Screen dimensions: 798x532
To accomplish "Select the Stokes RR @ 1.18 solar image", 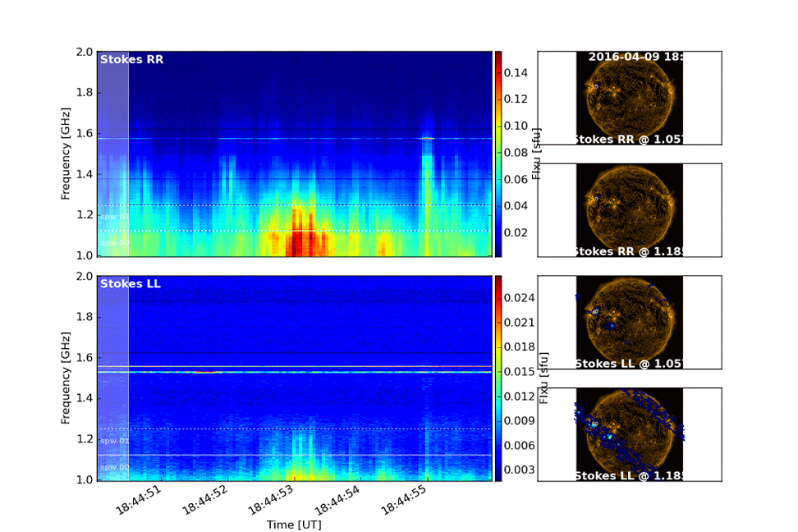I will 629,209.
